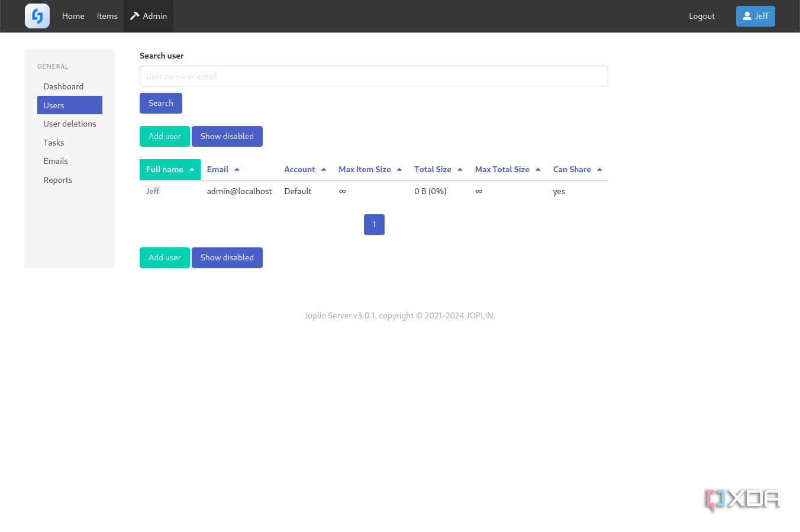Click the Joplin logo icon

(x=37, y=16)
